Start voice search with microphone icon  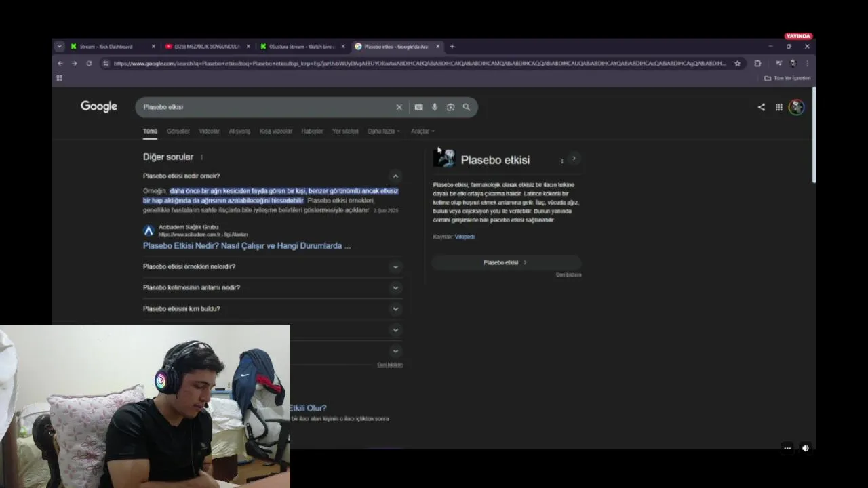tap(435, 107)
